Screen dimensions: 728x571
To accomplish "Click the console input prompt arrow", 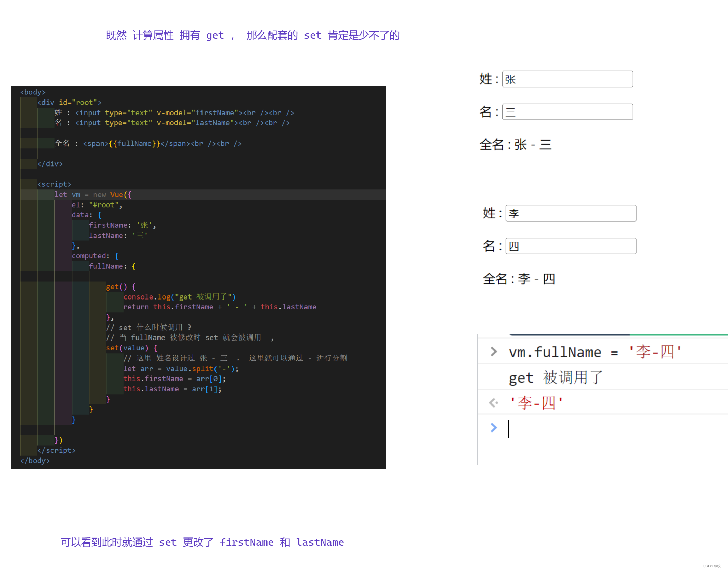I will (x=493, y=428).
